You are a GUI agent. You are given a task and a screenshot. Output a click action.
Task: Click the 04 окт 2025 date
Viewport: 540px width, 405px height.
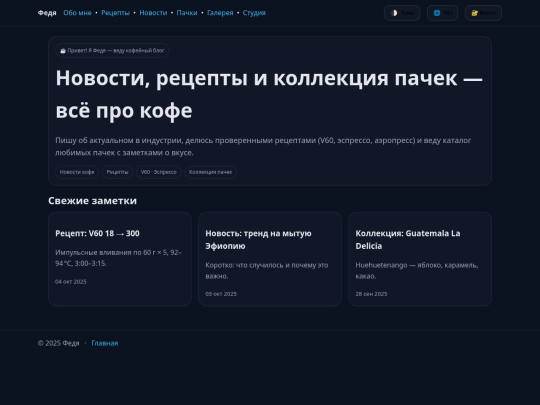(71, 281)
